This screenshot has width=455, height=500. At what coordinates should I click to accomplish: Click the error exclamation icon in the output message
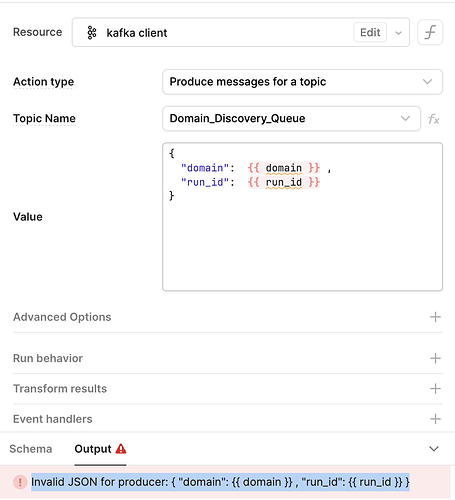[x=20, y=482]
